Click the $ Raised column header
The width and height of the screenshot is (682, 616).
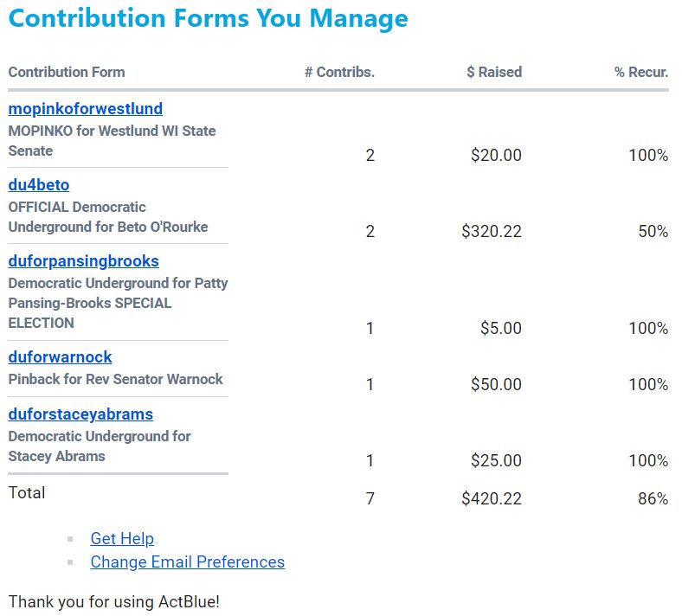coord(494,73)
